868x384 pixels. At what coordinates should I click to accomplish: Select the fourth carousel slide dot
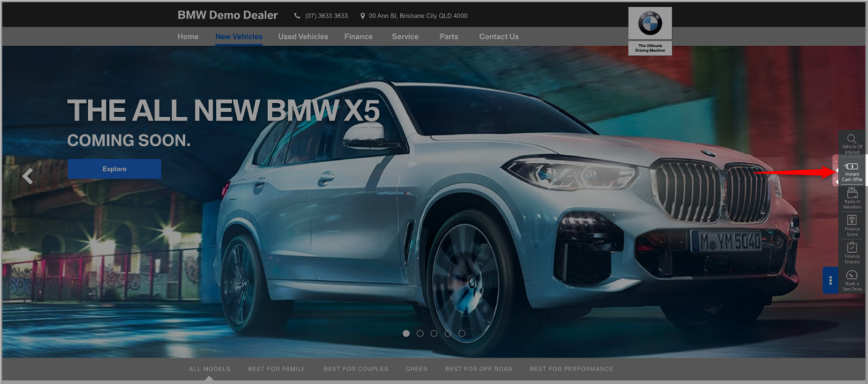(x=448, y=334)
